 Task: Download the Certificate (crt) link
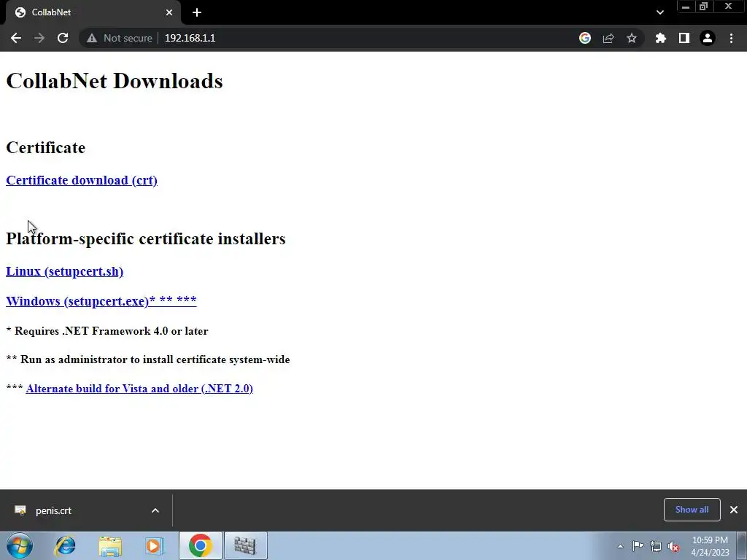[x=82, y=181]
